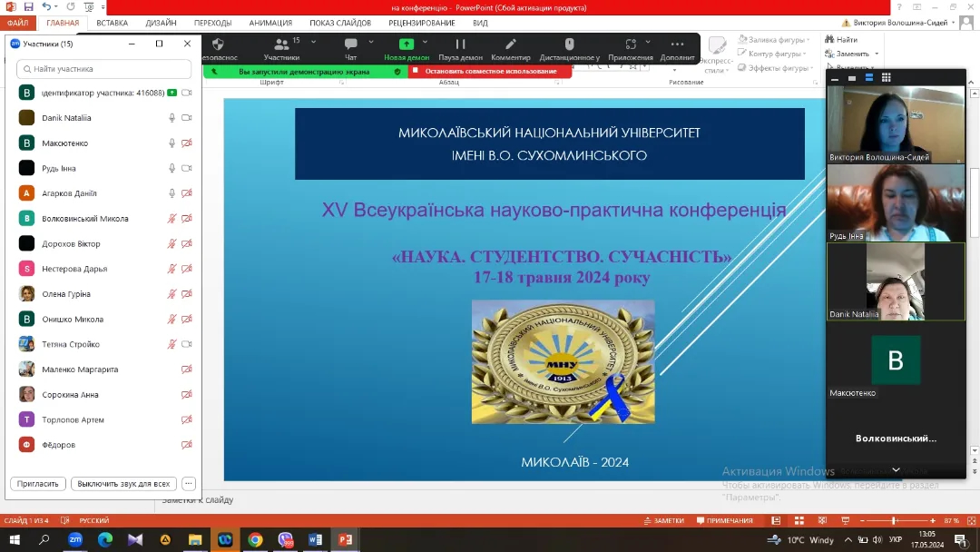Open the annotate pencil tool

pos(511,44)
